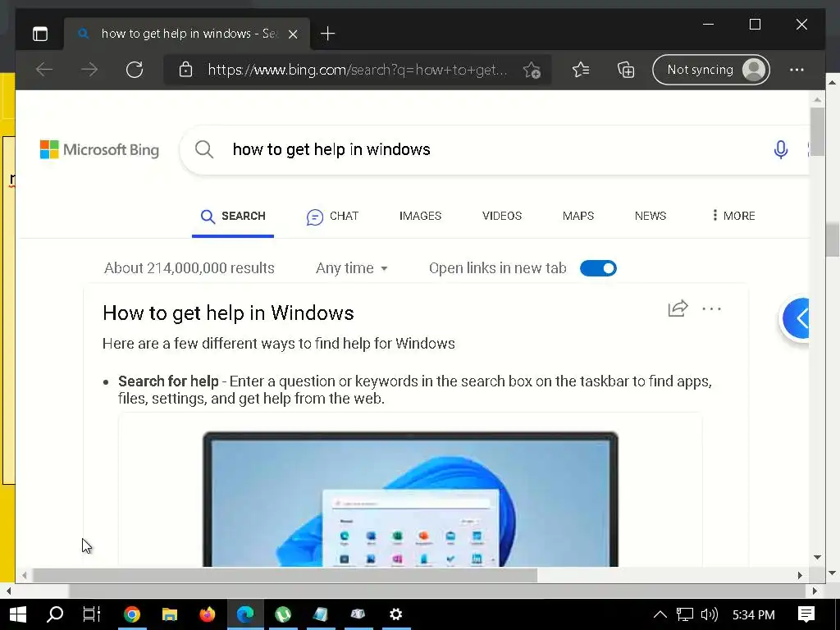The height and width of the screenshot is (630, 840).
Task: Switch to the NEWS tab
Action: pyautogui.click(x=651, y=216)
